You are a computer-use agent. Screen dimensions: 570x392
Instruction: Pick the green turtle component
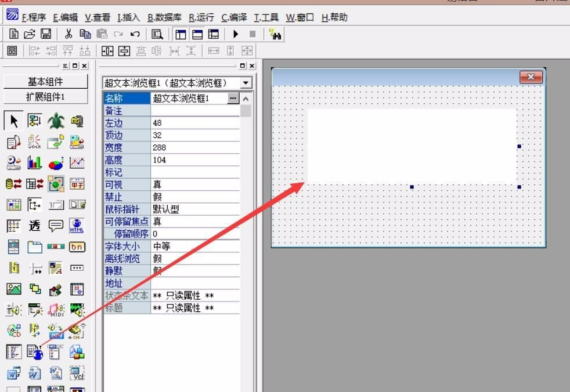click(56, 121)
